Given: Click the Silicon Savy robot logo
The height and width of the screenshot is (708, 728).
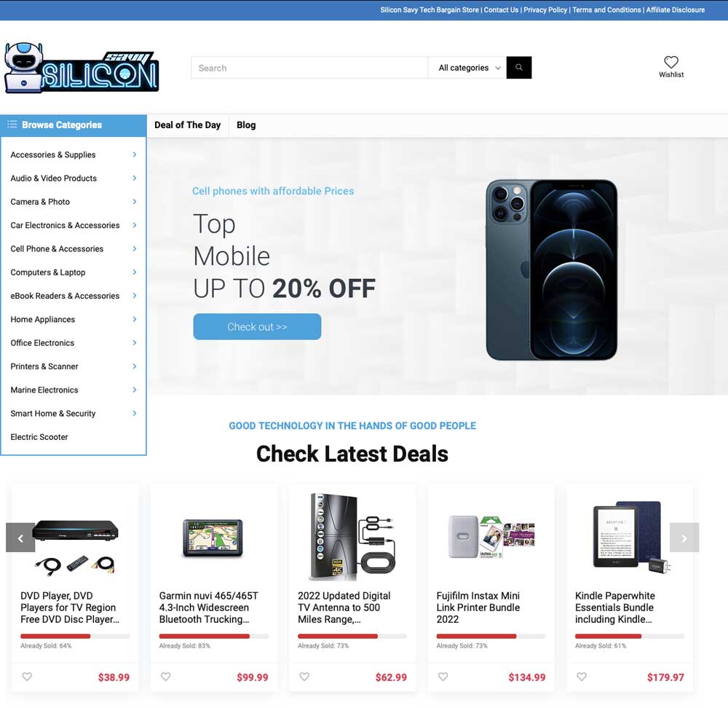Looking at the screenshot, I should [82, 68].
